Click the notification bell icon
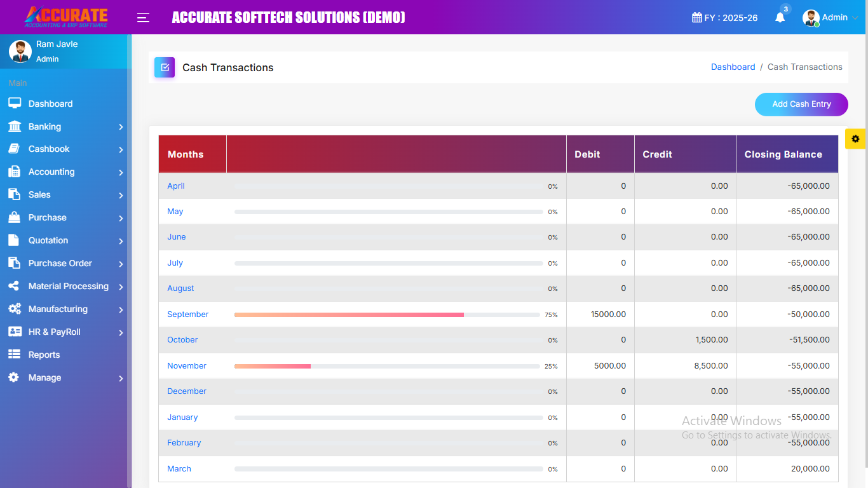 coord(780,18)
